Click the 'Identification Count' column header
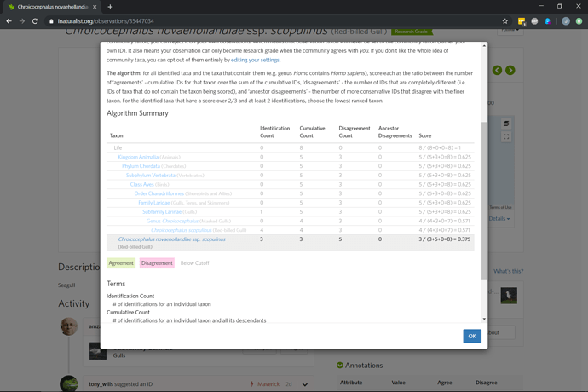Image resolution: width=588 pixels, height=392 pixels. (275, 132)
